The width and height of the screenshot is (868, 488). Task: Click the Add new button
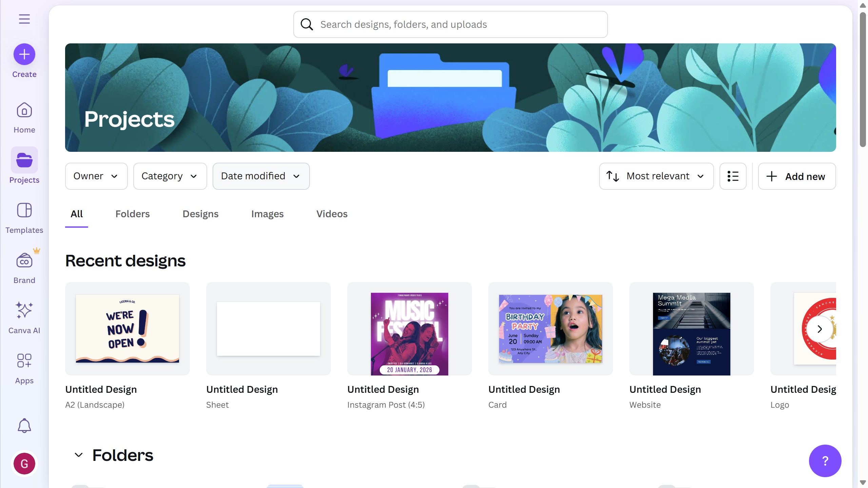pos(796,176)
